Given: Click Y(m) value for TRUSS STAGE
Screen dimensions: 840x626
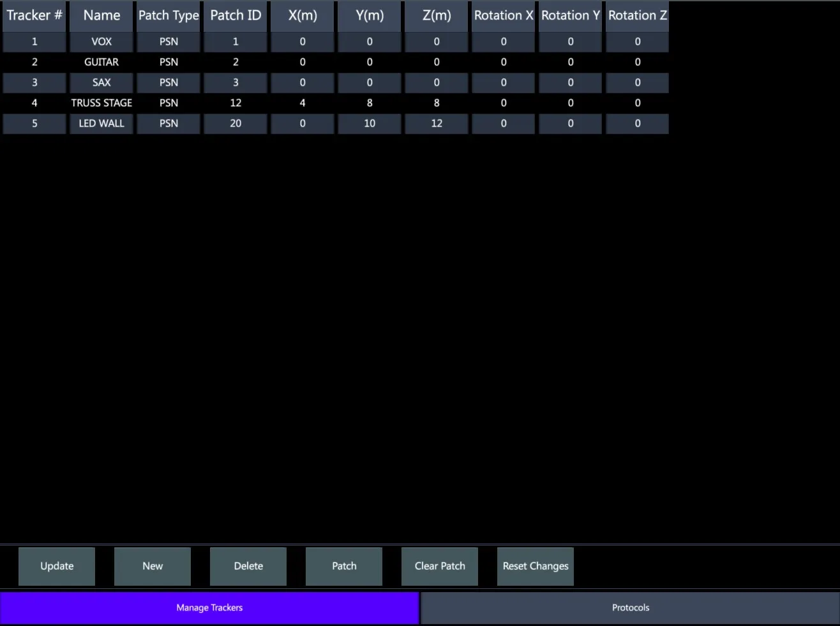Looking at the screenshot, I should (x=370, y=103).
